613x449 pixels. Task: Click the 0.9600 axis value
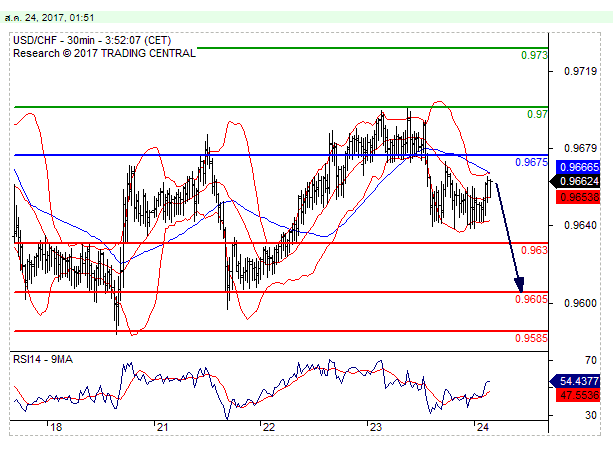(x=581, y=303)
